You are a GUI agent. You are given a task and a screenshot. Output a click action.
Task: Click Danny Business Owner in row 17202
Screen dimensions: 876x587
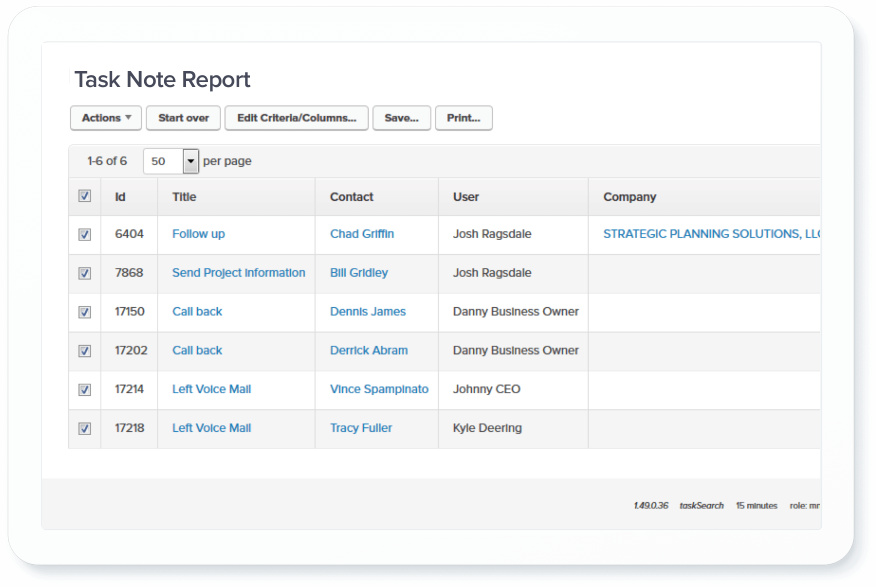point(516,350)
